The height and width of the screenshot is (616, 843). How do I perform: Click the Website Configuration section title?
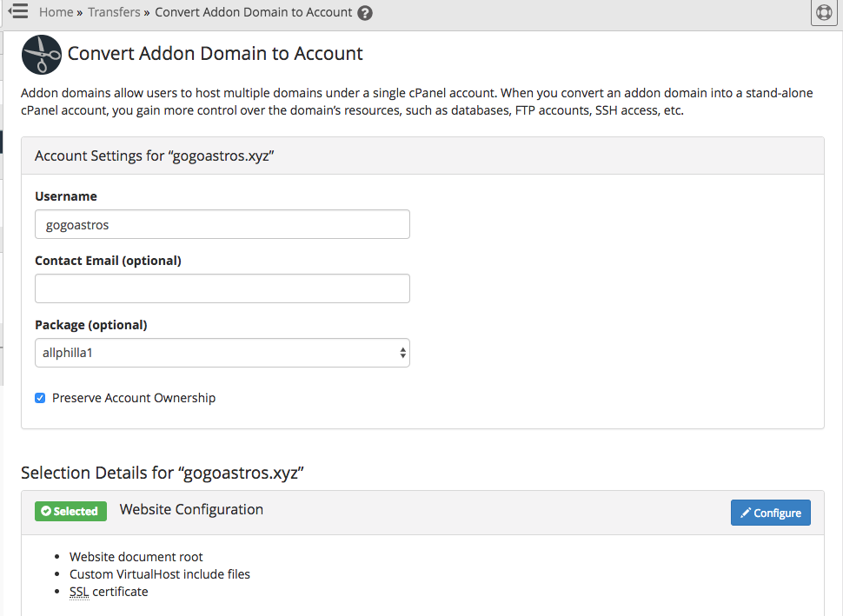(x=191, y=509)
